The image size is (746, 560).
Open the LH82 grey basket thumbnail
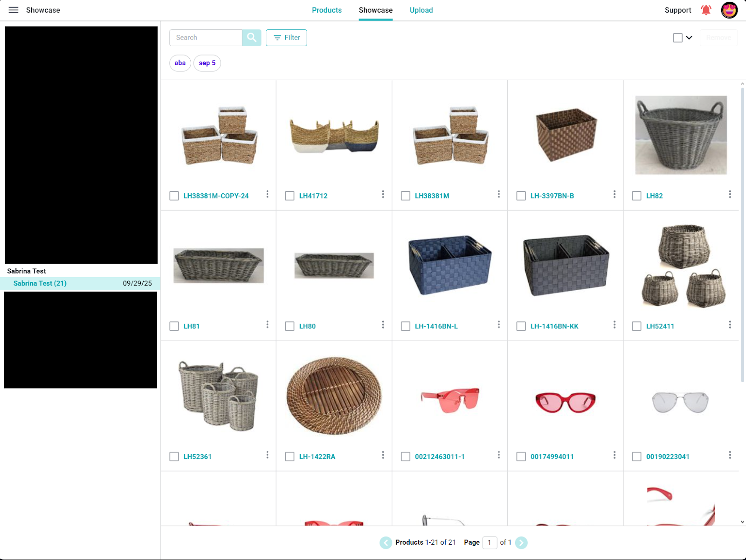[x=681, y=135]
